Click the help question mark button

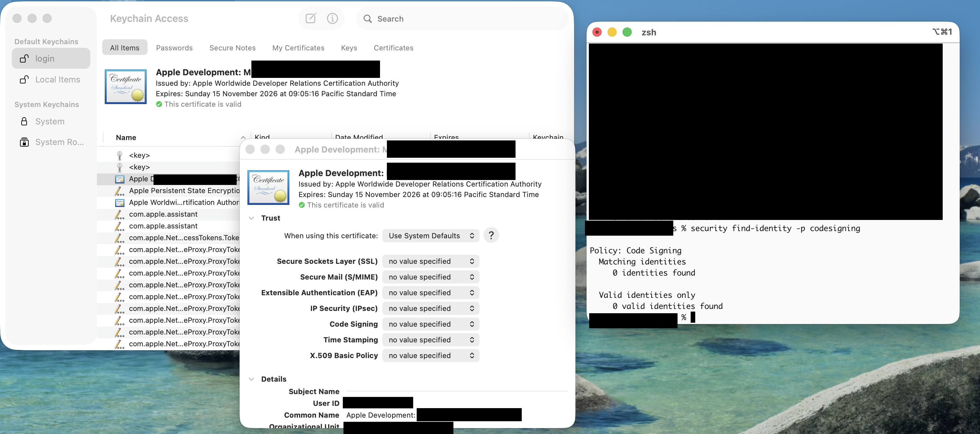pyautogui.click(x=491, y=235)
